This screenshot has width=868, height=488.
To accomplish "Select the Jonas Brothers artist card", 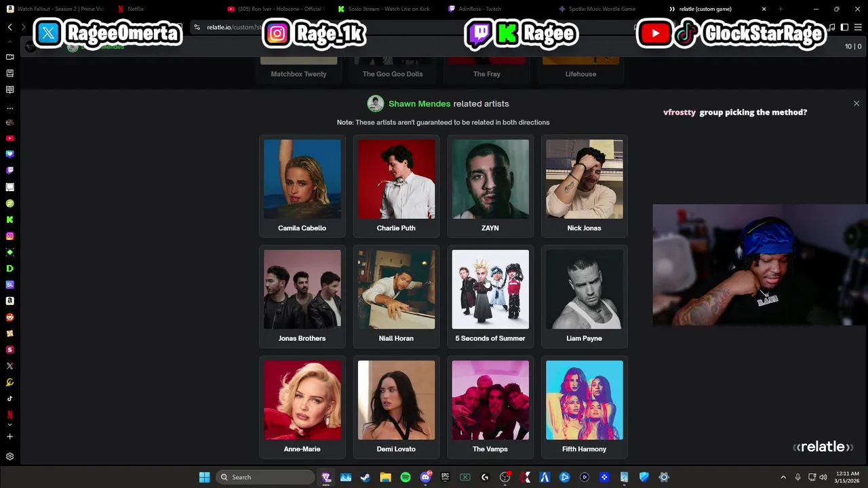I will pos(302,296).
